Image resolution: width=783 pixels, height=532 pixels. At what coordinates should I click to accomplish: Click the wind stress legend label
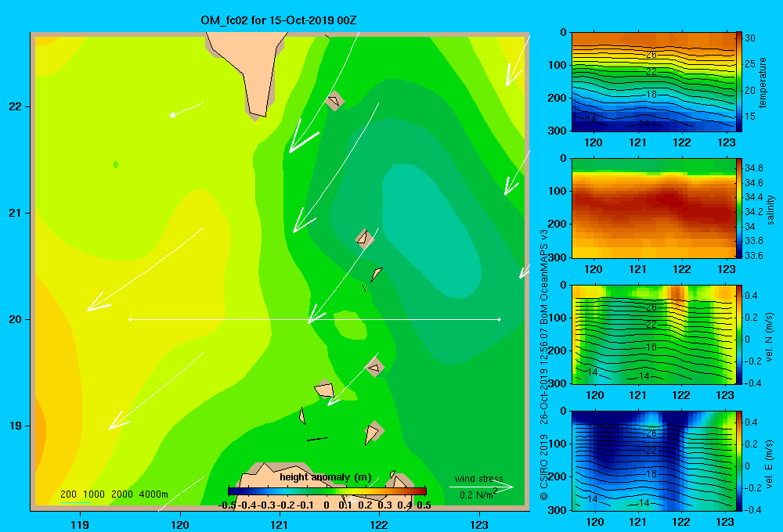479,478
